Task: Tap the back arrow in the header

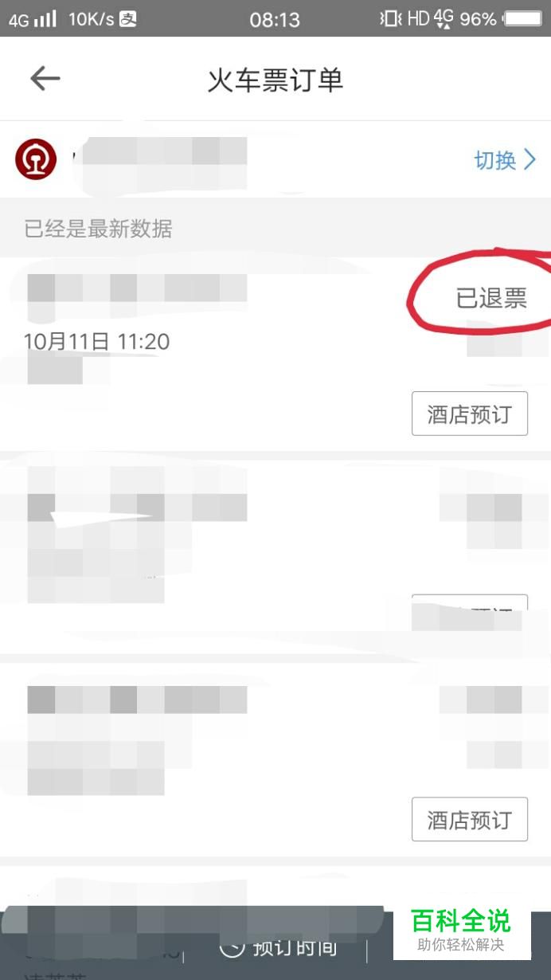Action: pos(45,79)
